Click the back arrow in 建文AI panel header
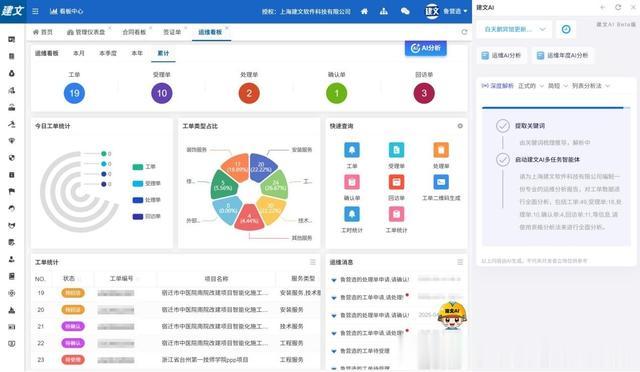Viewport: 640px width, 372px height. (x=602, y=7)
